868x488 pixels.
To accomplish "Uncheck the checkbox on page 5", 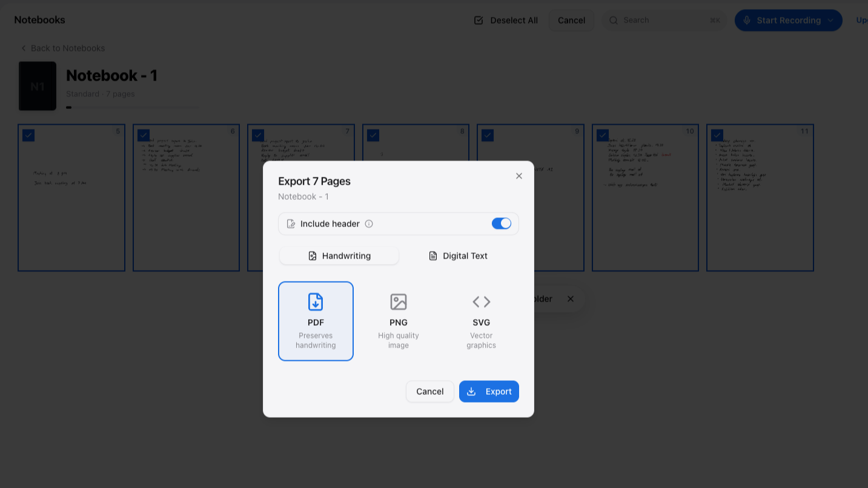I will pyautogui.click(x=28, y=135).
